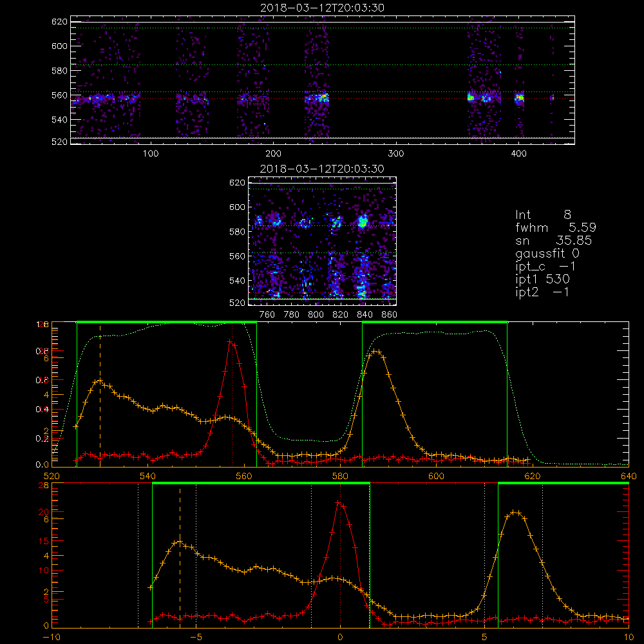Image resolution: width=644 pixels, height=644 pixels.
Task: Click the red curve peak at 0 in bottom plot
Action: [339, 502]
